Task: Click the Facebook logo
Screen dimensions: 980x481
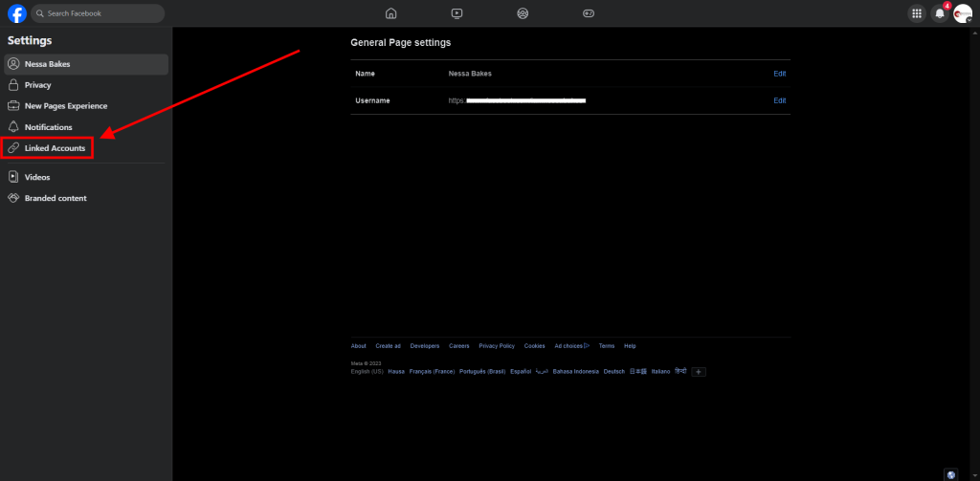Action: 17,13
